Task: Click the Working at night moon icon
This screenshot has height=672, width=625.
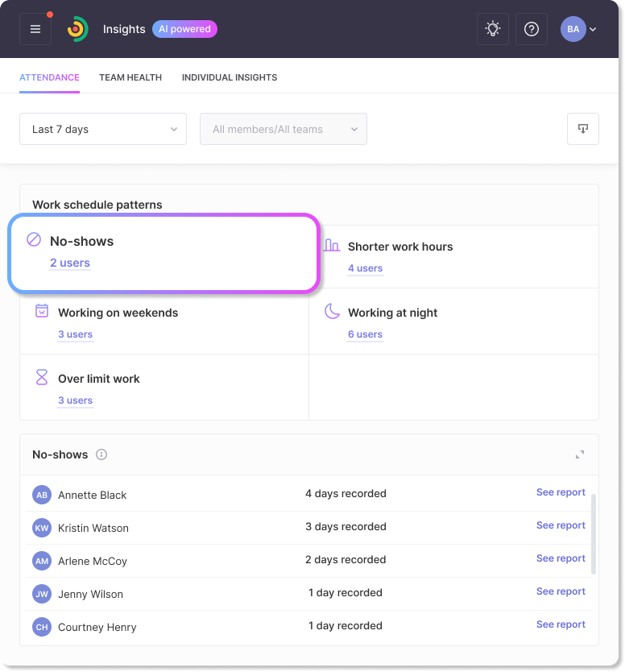Action: coord(332,311)
